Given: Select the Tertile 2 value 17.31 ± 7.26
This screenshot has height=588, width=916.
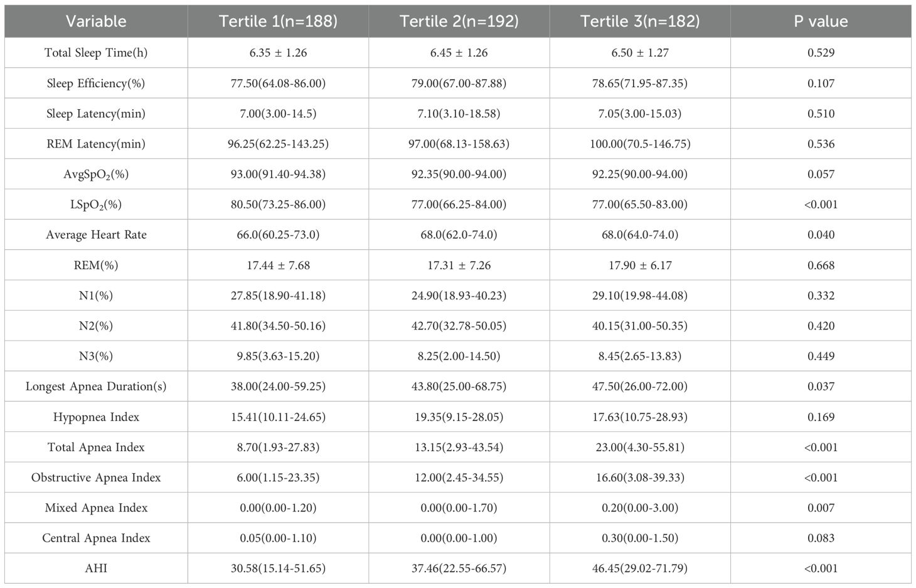Looking at the screenshot, I should [459, 265].
